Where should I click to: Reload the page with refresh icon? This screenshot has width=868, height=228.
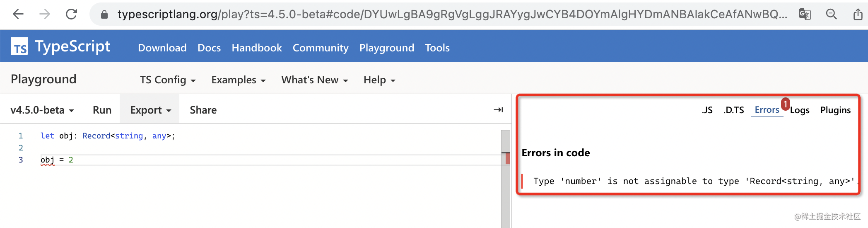[x=71, y=15]
